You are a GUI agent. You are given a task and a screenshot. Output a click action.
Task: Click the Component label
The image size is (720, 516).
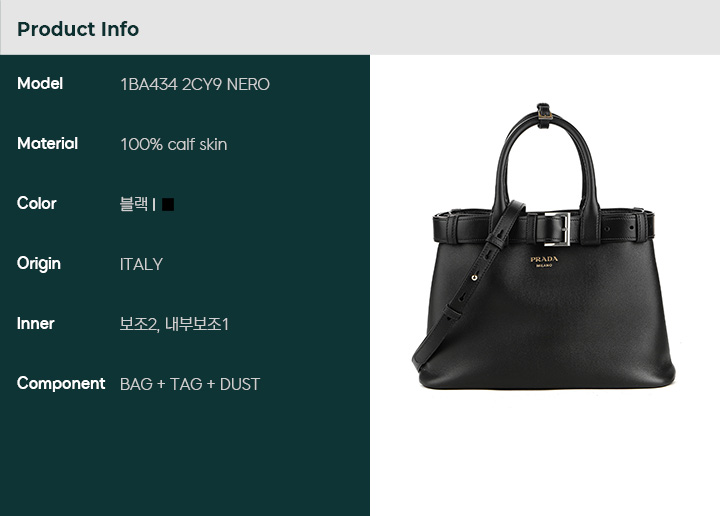pos(61,384)
